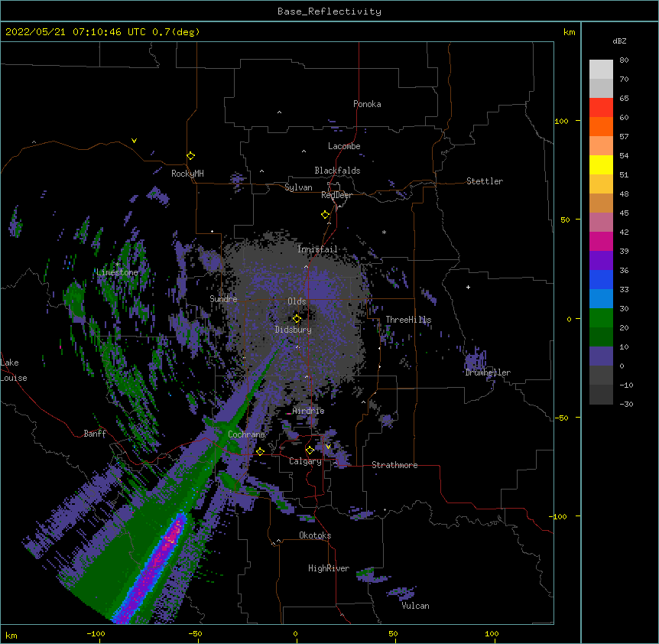Click the Ponoka town label
Viewport: 659px width, 644px height.
367,104
